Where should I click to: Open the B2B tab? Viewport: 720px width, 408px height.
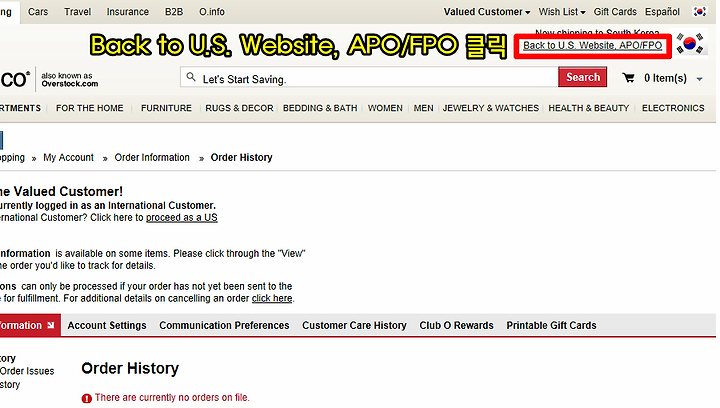pos(174,12)
